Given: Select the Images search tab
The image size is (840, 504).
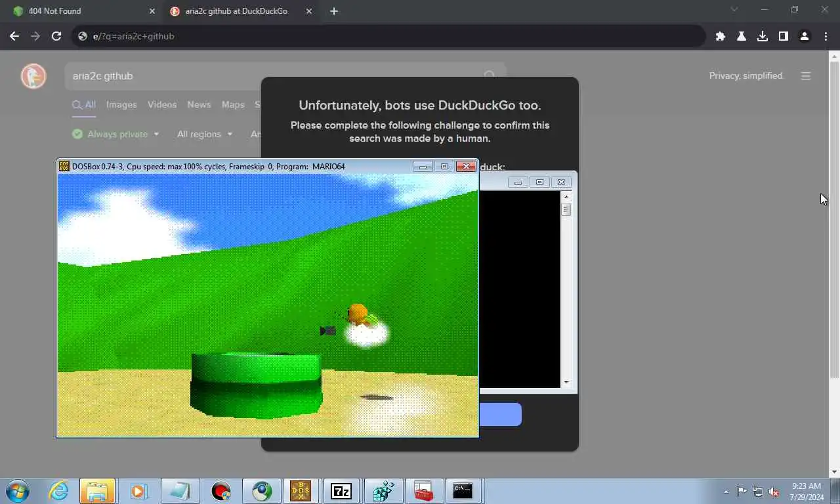Looking at the screenshot, I should pos(121,104).
